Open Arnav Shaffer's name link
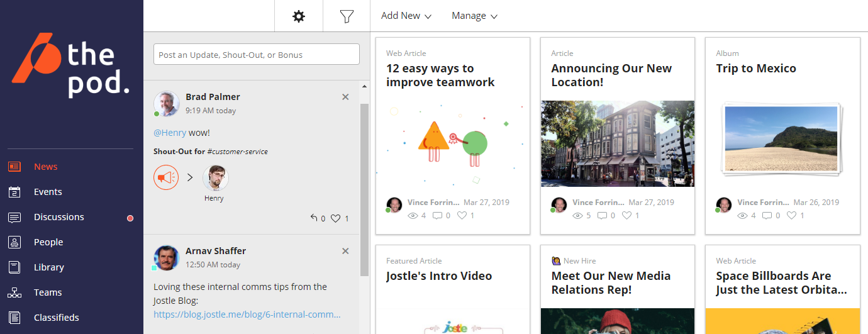Image resolution: width=868 pixels, height=334 pixels. pos(216,251)
